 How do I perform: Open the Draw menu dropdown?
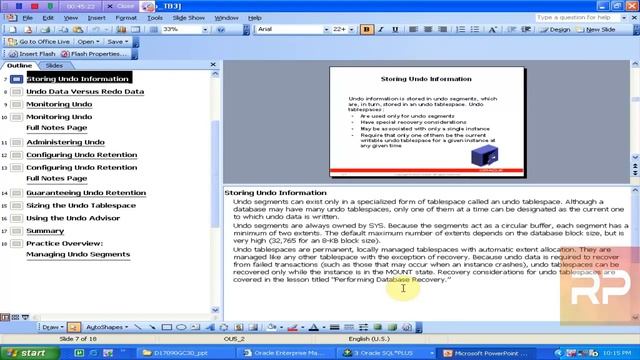53,327
